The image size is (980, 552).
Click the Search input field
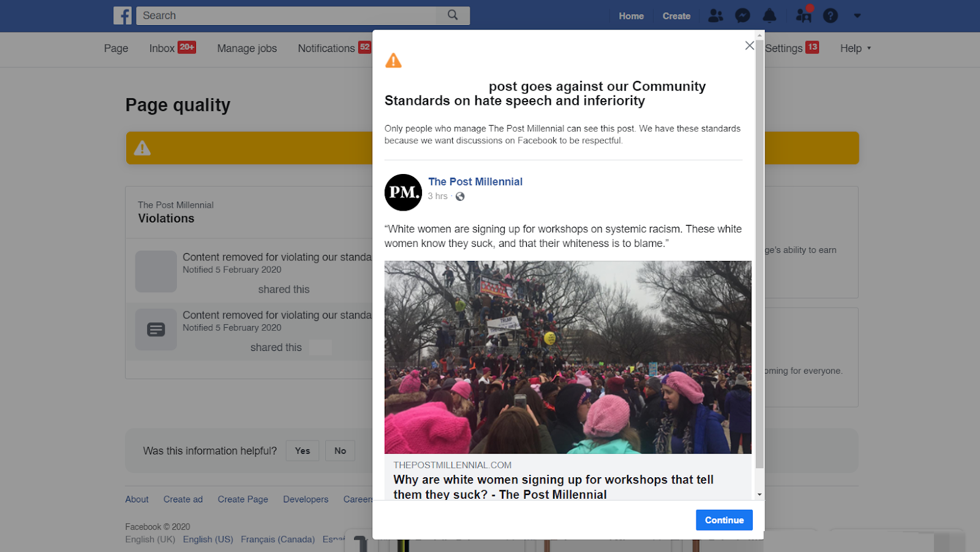(288, 15)
